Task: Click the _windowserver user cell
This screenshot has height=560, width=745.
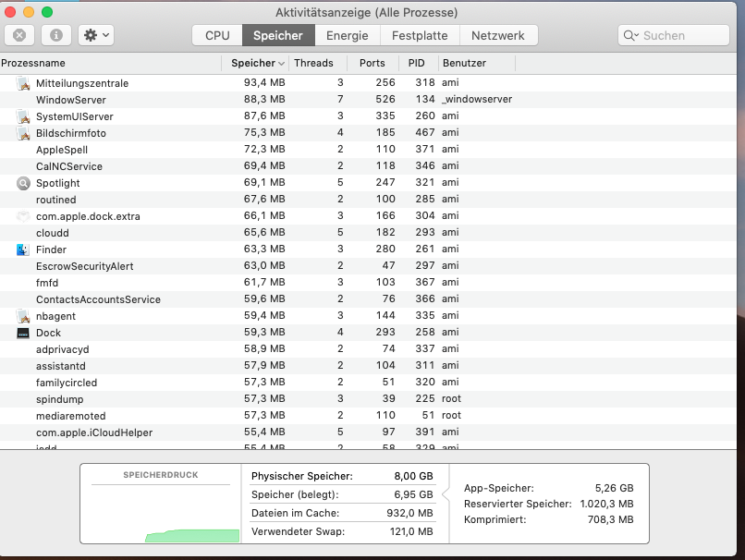Action: (x=477, y=99)
